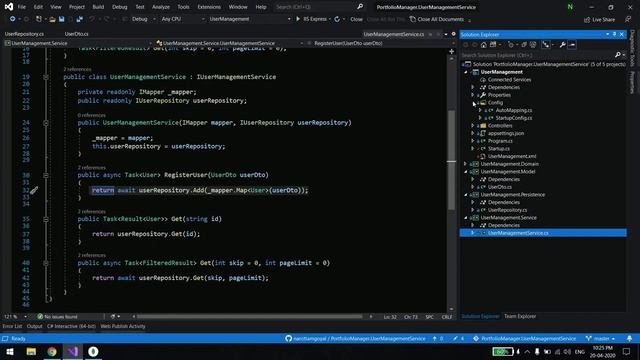This screenshot has width=640, height=360.
Task: Open Google Chrome from the taskbar
Action: (52, 351)
